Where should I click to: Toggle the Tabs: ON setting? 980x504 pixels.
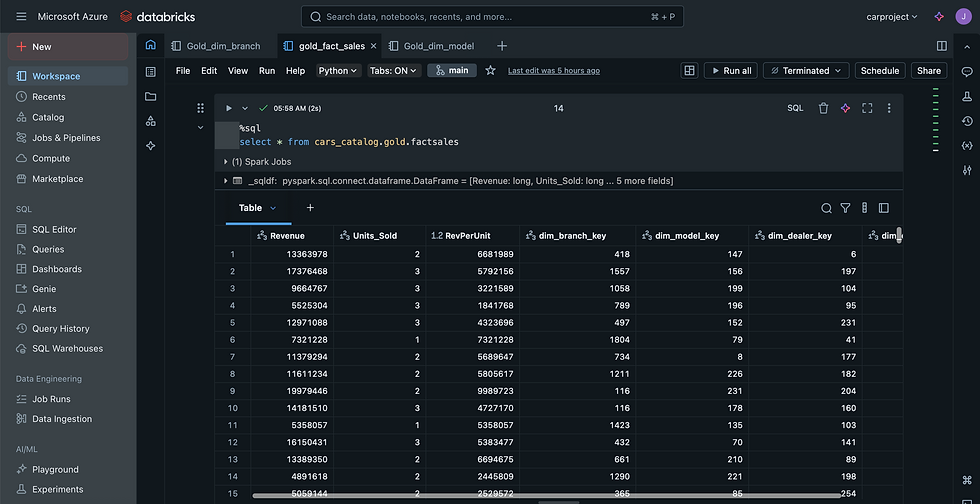tap(393, 71)
